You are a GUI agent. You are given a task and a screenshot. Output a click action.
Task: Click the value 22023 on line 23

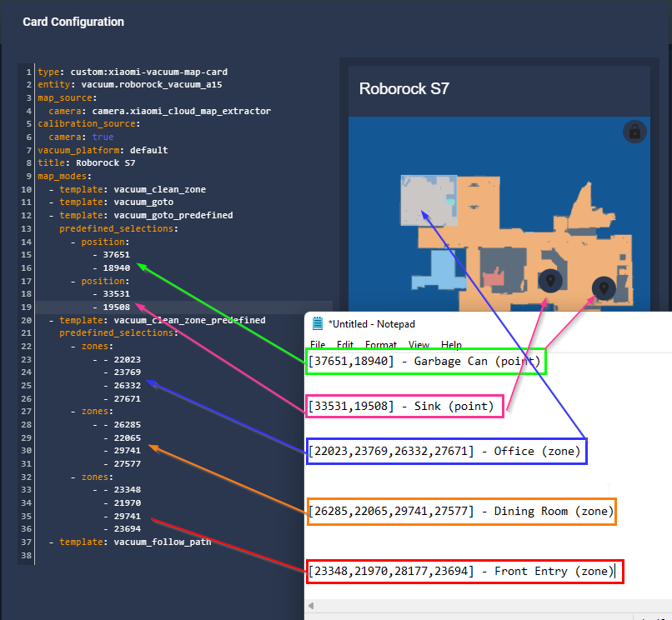coord(128,359)
